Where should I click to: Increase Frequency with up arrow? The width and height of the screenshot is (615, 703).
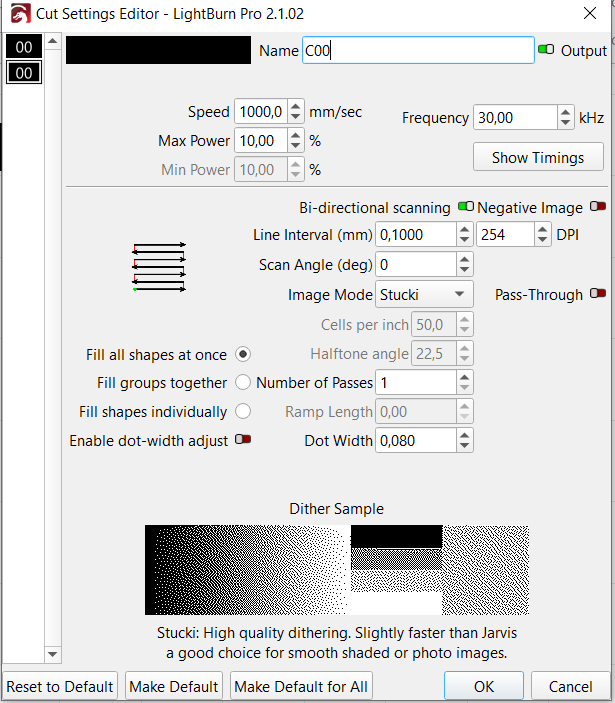click(566, 112)
